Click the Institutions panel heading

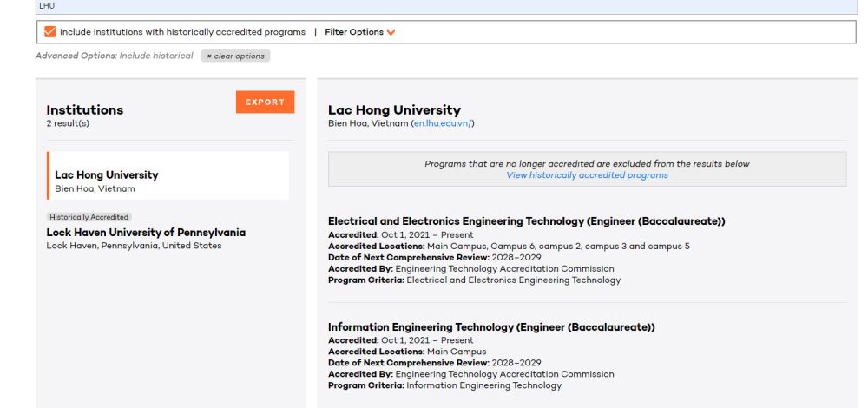coord(84,109)
